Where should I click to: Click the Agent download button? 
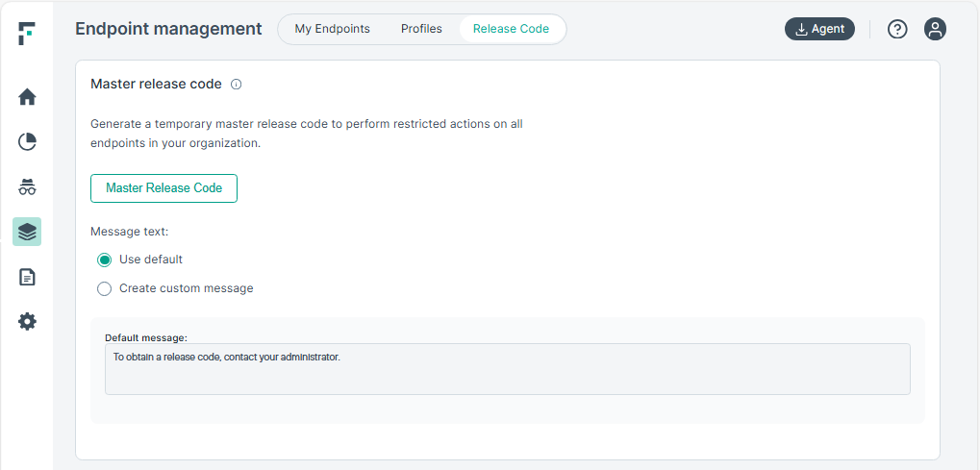[819, 29]
